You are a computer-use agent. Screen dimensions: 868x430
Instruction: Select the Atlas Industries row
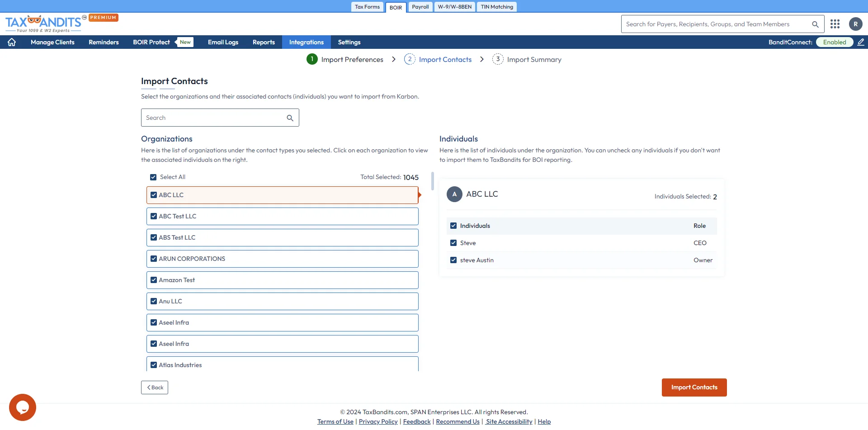tap(283, 364)
